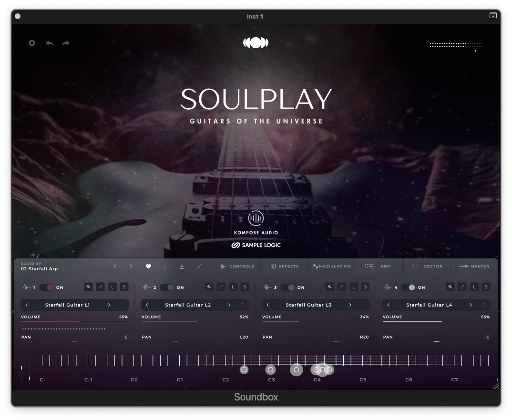Viewport: 512px width, 420px height.
Task: Click the undo arrow
Action: 49,43
